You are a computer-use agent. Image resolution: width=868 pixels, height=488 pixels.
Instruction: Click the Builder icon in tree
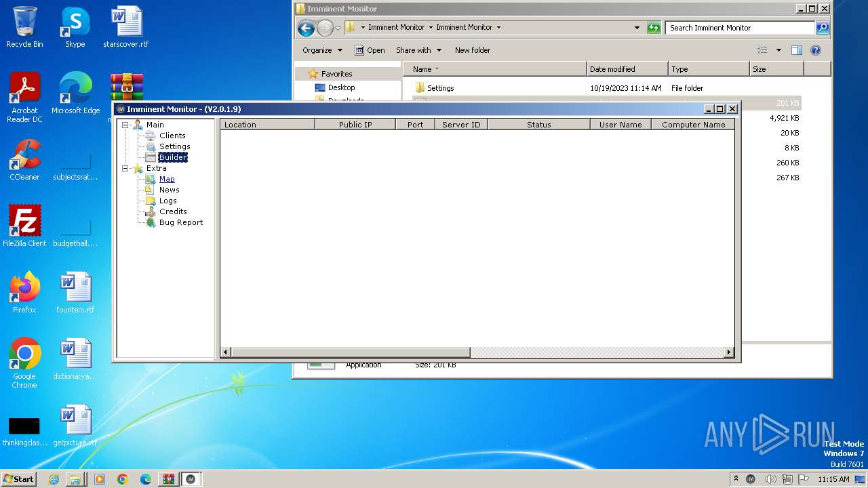(x=151, y=157)
